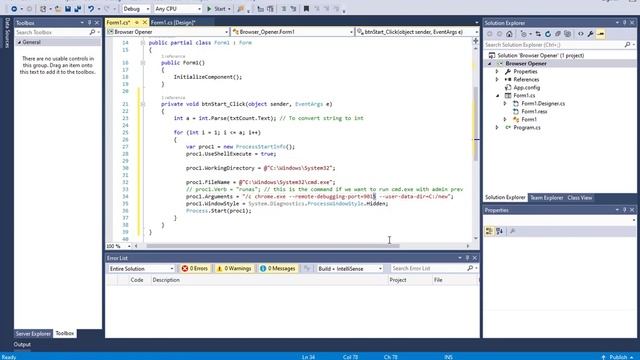Viewport: 640px width, 360px height.
Task: Click the Solution Explorer Home icon
Action: coord(509,34)
